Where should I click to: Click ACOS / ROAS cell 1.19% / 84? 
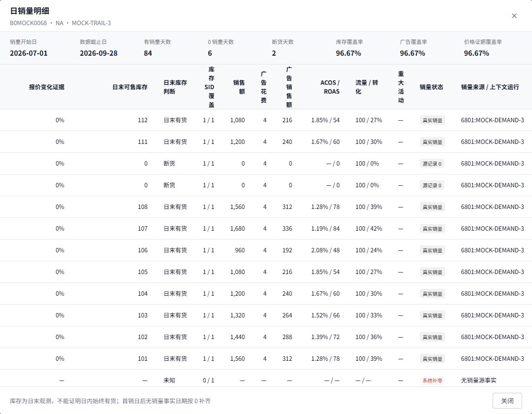(326, 229)
